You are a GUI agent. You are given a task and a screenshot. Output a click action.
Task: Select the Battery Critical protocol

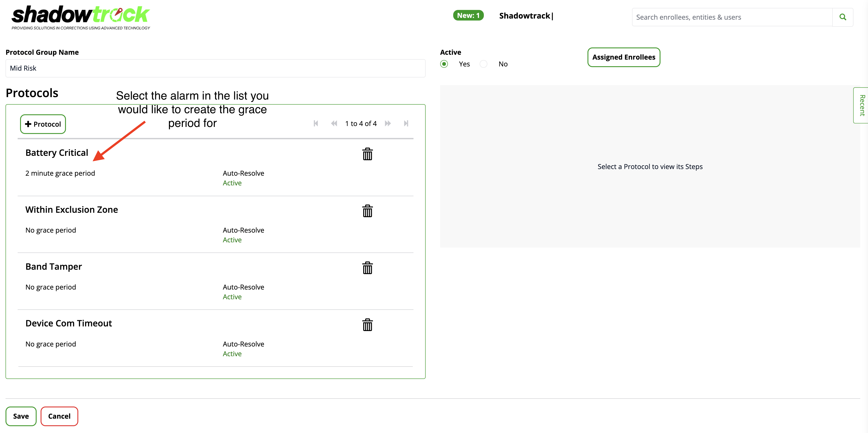pyautogui.click(x=57, y=153)
